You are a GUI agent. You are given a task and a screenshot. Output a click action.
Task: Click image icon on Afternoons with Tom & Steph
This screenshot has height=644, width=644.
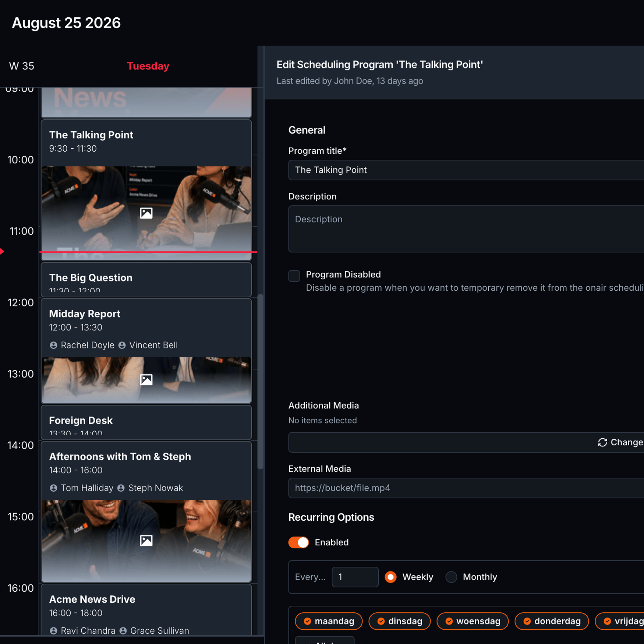click(146, 541)
